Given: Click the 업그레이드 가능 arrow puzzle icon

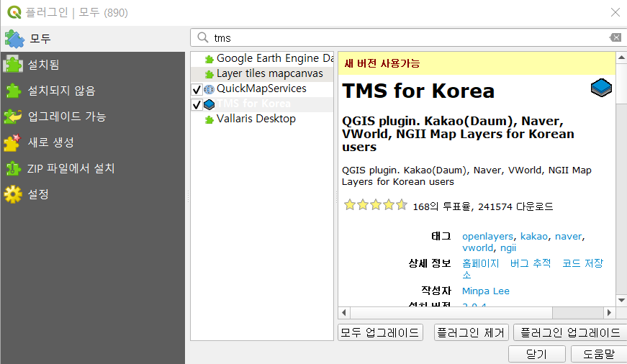Looking at the screenshot, I should [13, 117].
